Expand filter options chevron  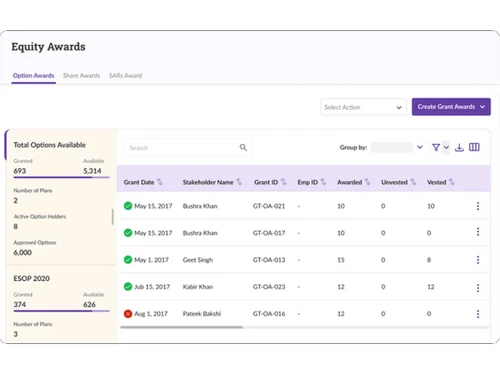(446, 147)
